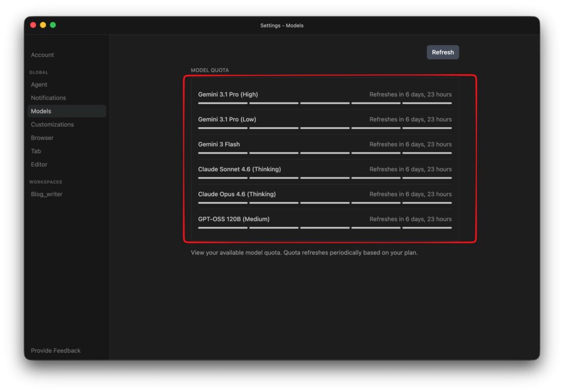Open the Account settings page
Viewport: 564px width, 392px height.
point(42,55)
